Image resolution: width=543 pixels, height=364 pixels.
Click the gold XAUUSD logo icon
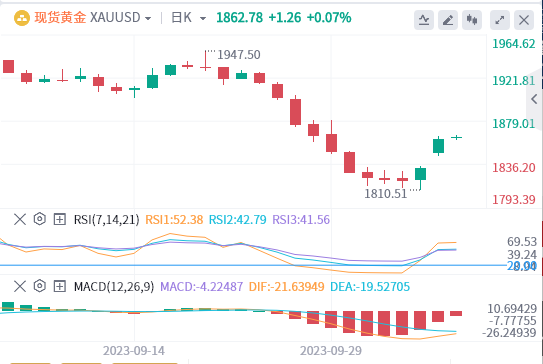[x=22, y=18]
